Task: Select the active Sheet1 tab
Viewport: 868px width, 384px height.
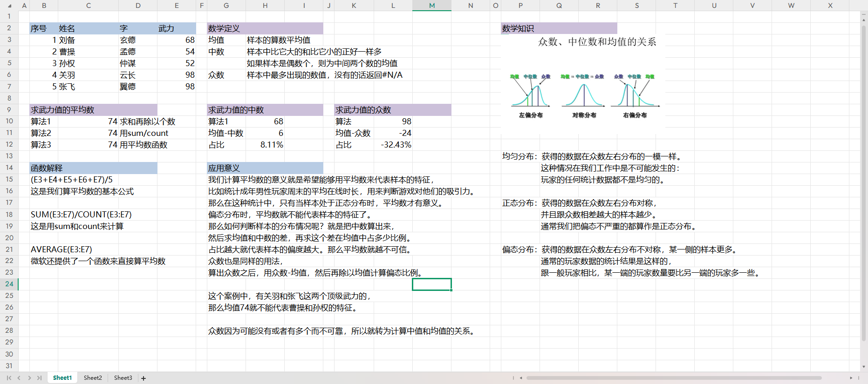Action: pyautogui.click(x=62, y=378)
